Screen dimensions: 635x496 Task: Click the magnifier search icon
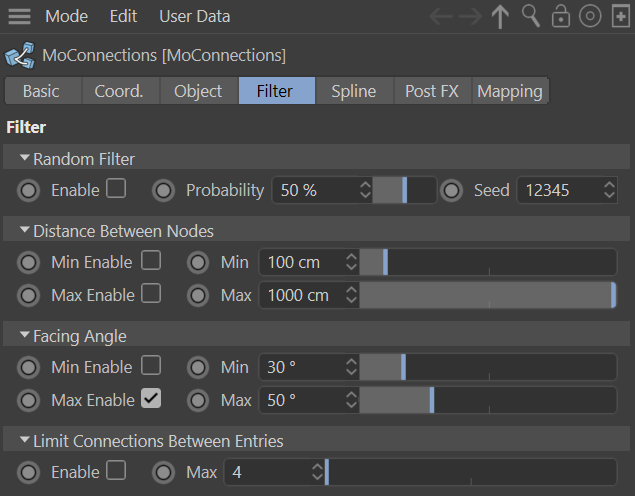531,17
